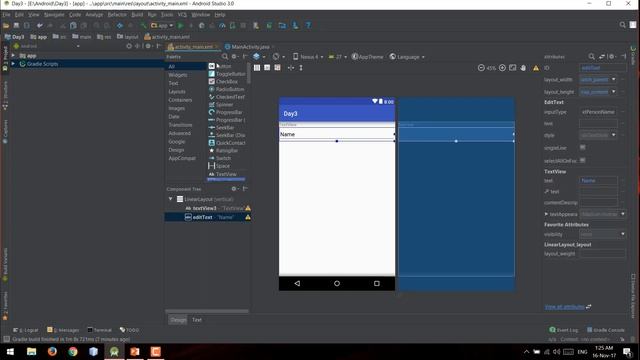Open the layout_height dropdown arrow

pyautogui.click(x=613, y=92)
